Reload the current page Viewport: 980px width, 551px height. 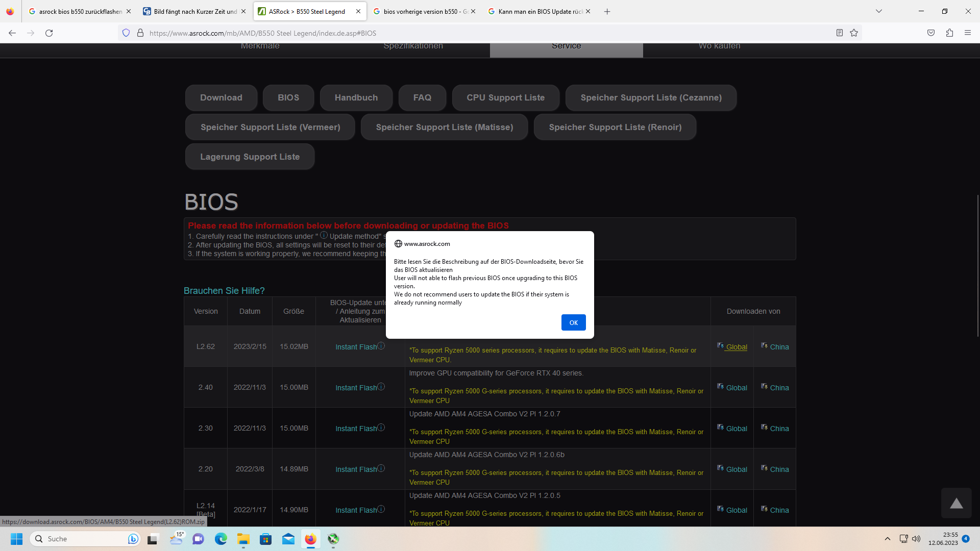tap(49, 33)
